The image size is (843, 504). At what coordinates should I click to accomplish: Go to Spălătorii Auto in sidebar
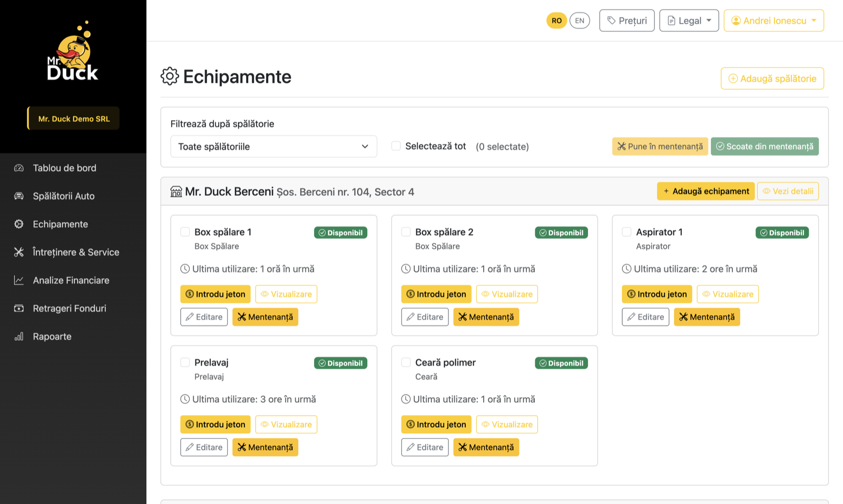point(73,196)
